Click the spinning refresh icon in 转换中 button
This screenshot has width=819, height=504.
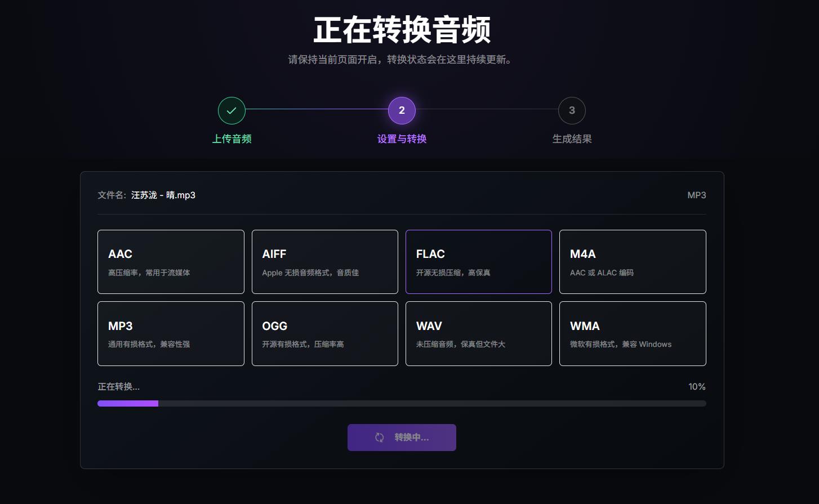pos(380,438)
